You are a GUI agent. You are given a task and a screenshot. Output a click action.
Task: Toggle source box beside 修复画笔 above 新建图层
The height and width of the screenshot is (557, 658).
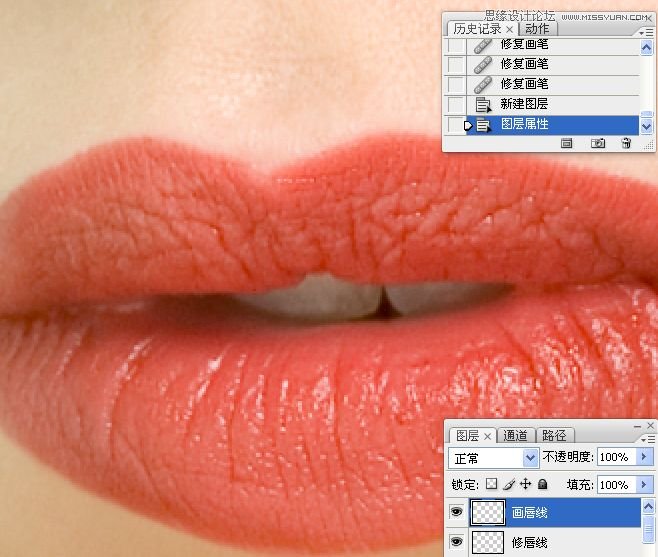[x=456, y=84]
